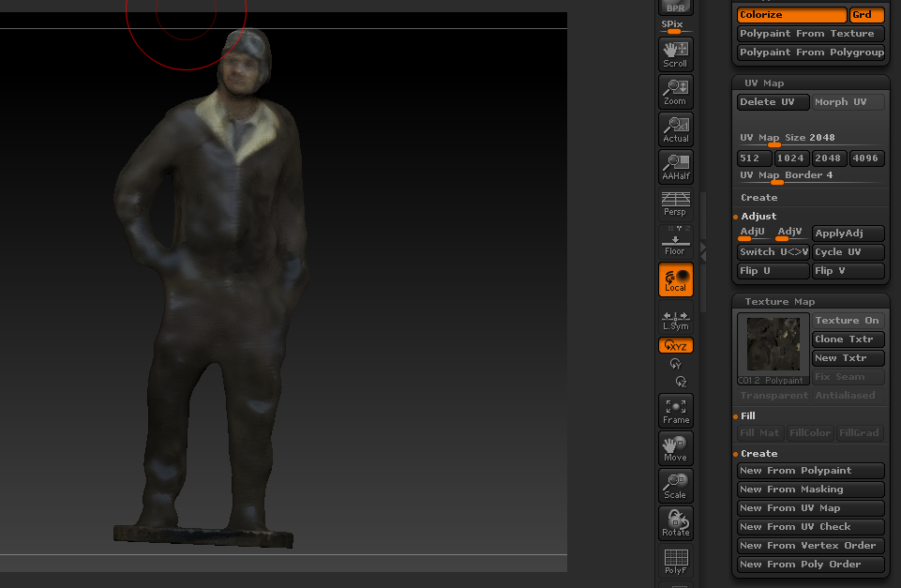The height and width of the screenshot is (588, 901).
Task: Toggle Persp perspective view
Action: pyautogui.click(x=675, y=204)
